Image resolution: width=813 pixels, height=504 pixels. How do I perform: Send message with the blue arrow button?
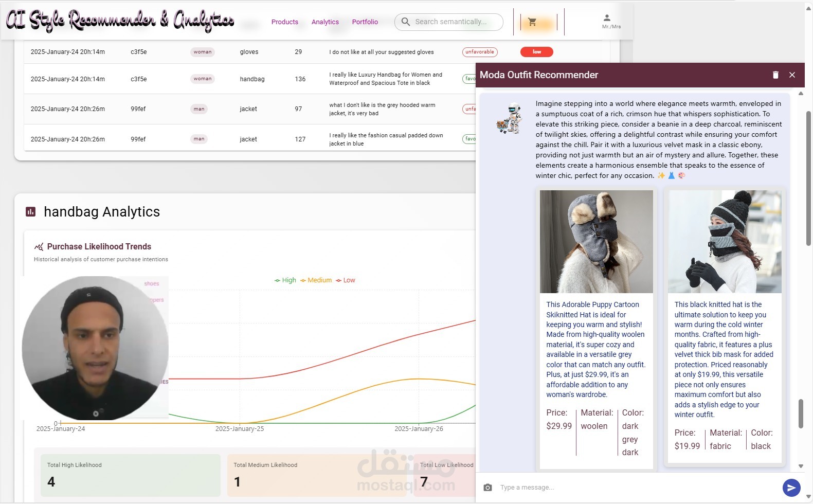coord(791,488)
